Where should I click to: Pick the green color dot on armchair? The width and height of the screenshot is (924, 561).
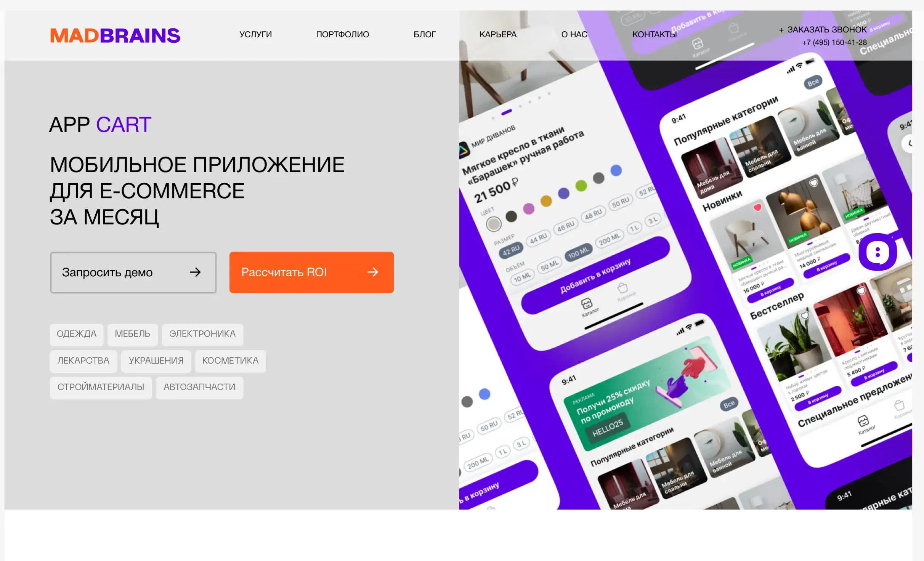[581, 186]
